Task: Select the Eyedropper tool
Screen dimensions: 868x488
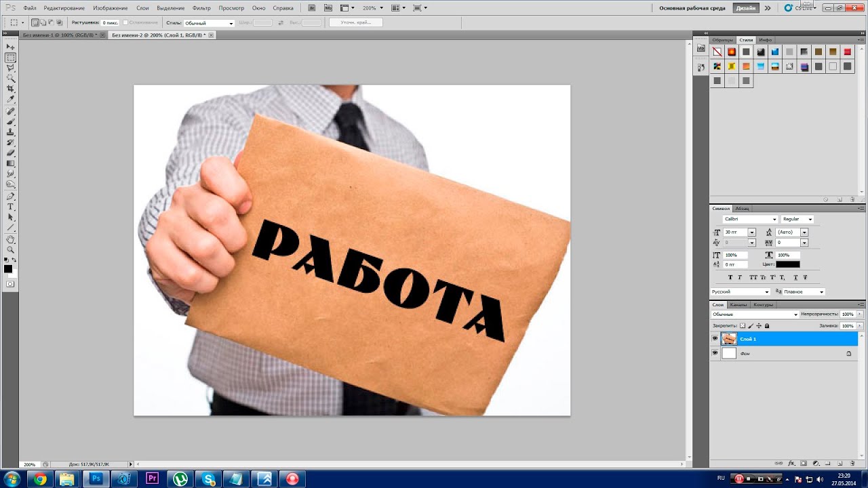Action: click(11, 100)
